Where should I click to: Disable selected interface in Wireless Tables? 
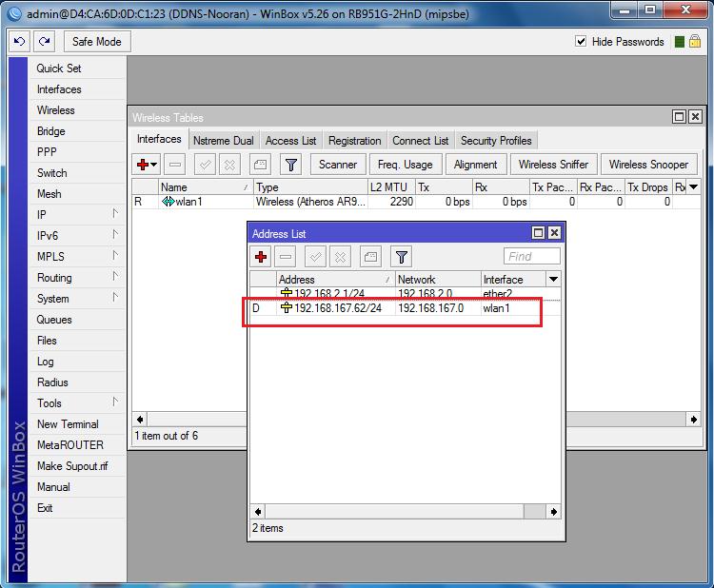point(229,165)
